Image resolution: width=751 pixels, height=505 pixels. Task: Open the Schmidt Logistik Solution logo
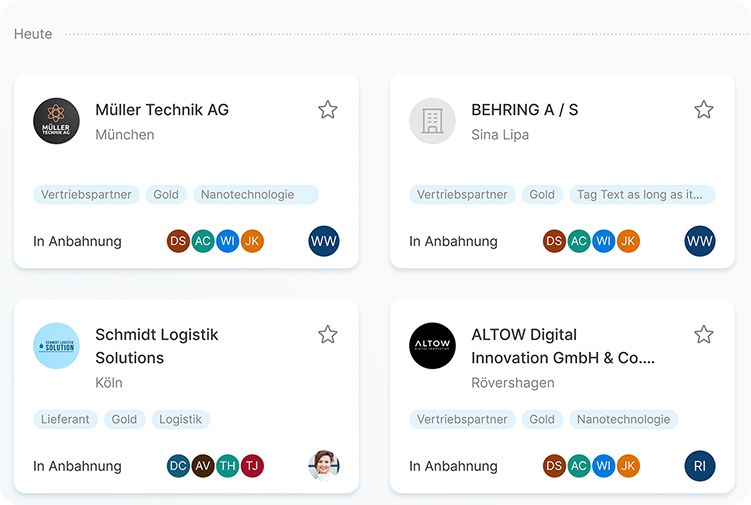point(57,346)
